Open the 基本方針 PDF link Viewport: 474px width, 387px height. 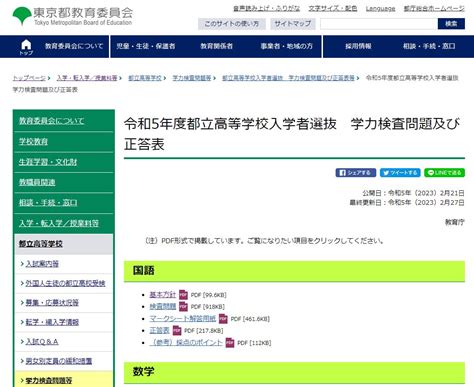(x=163, y=295)
